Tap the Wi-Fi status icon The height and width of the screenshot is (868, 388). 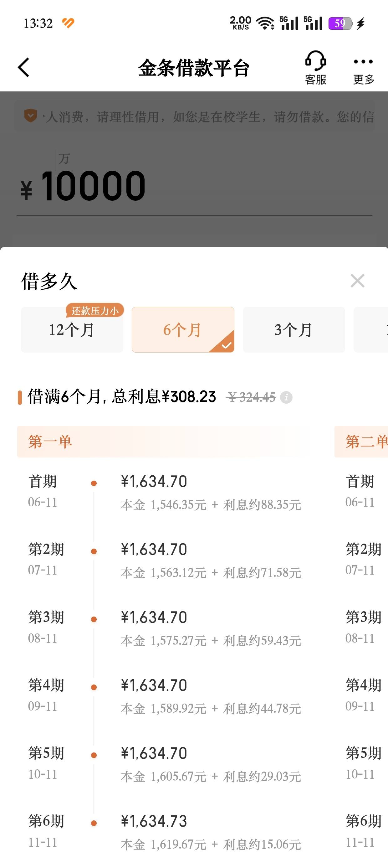(x=265, y=23)
